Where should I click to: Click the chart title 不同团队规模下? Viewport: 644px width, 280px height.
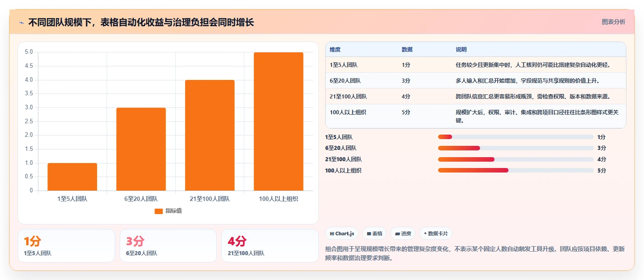(141, 22)
